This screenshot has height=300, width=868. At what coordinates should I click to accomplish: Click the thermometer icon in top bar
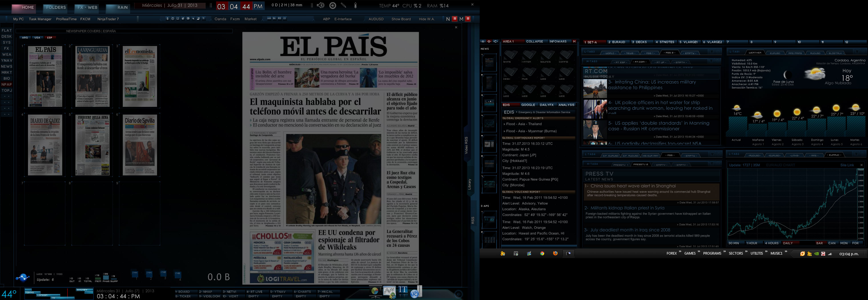point(355,5)
